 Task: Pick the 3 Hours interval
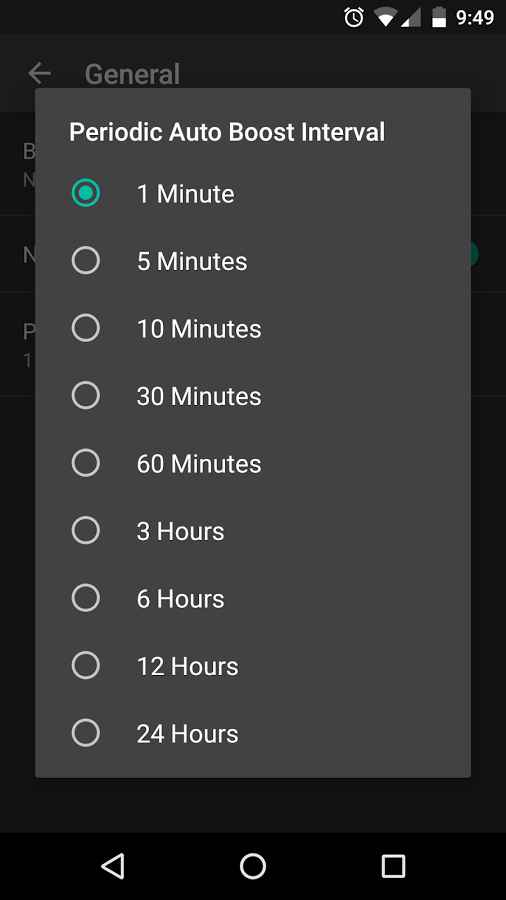pos(252,530)
